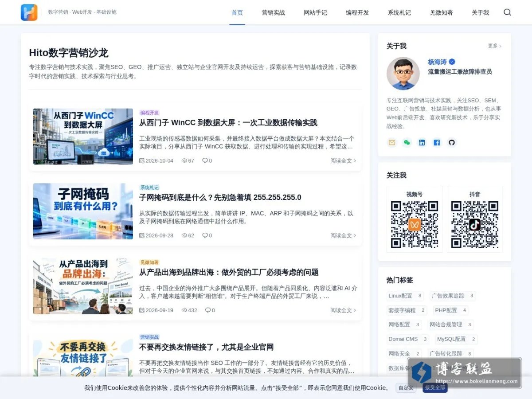Image resolution: width=532 pixels, height=399 pixels.
Task: Click the Linux配置 hot tag
Action: pos(405,296)
